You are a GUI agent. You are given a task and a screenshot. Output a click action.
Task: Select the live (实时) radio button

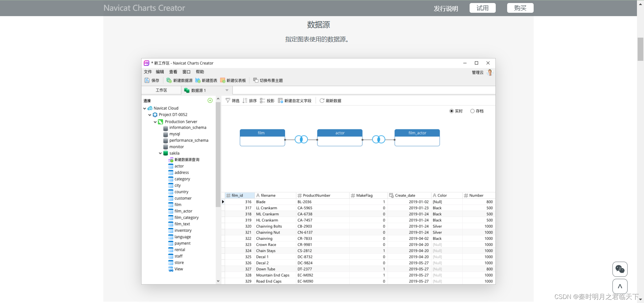451,111
